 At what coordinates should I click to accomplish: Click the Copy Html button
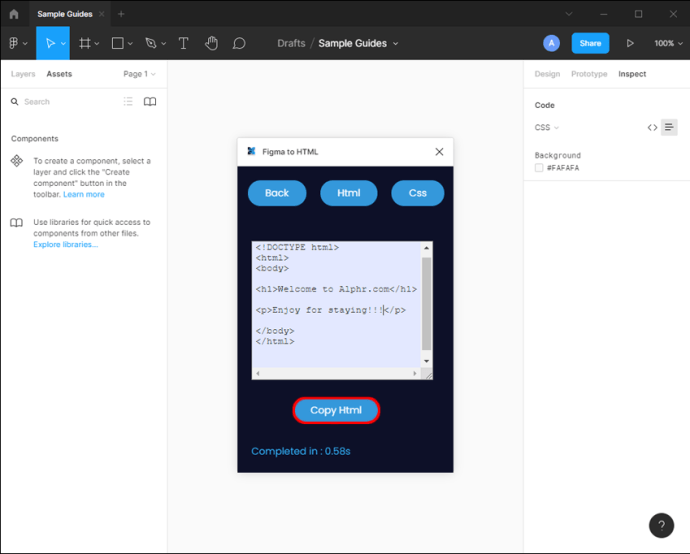(x=336, y=411)
